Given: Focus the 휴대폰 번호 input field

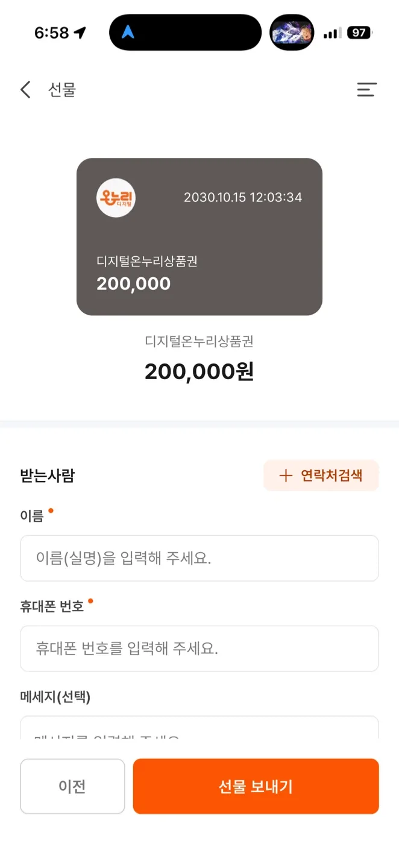Looking at the screenshot, I should 199,649.
